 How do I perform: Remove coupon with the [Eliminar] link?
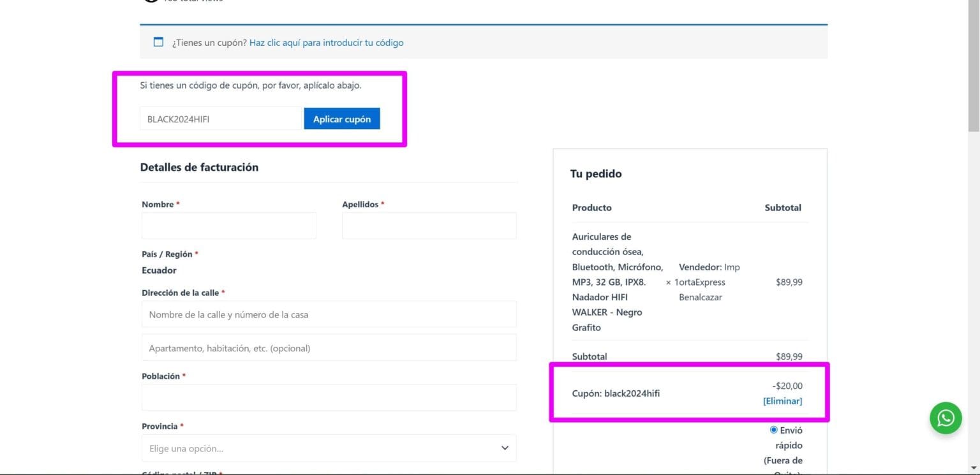782,401
